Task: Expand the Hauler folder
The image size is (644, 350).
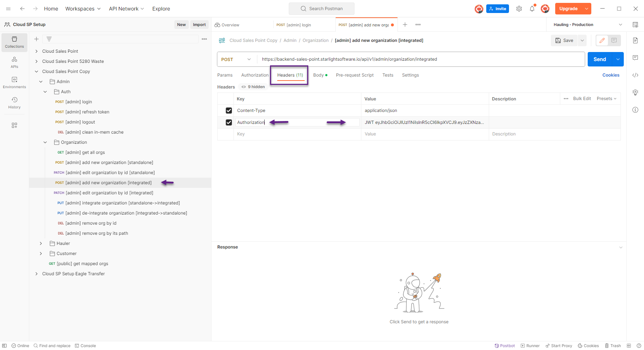Action: tap(41, 243)
